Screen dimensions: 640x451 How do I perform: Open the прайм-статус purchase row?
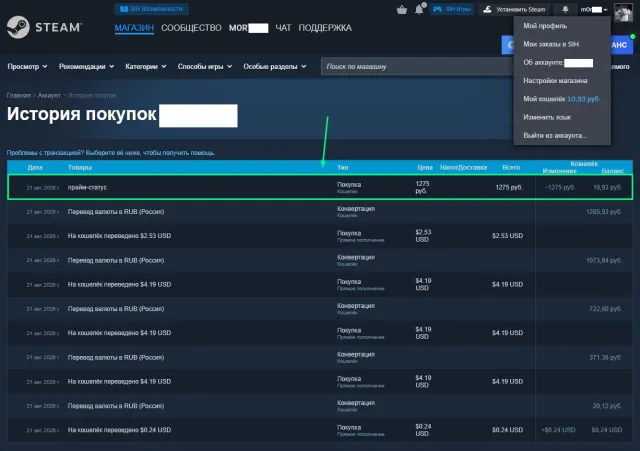[320, 187]
